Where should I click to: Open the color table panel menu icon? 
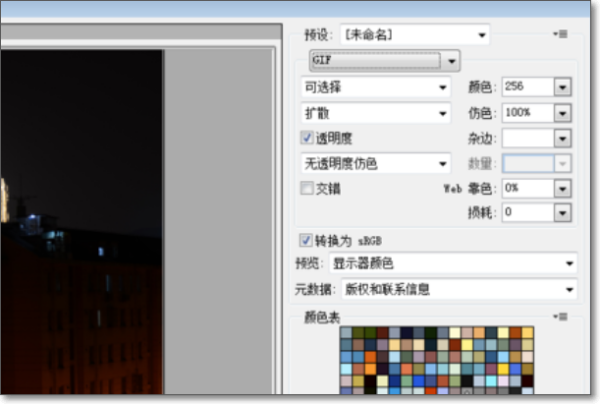point(562,316)
